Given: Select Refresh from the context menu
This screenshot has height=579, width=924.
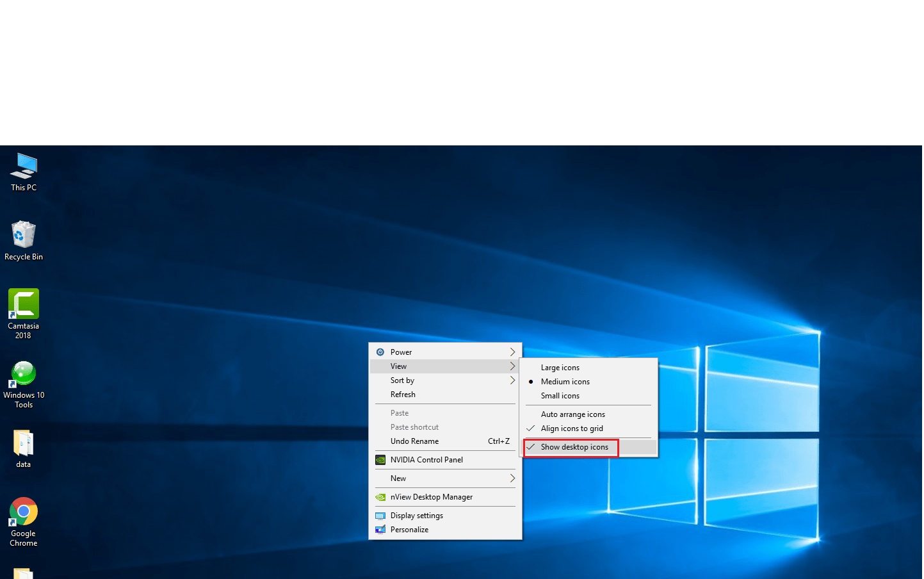Looking at the screenshot, I should 403,394.
